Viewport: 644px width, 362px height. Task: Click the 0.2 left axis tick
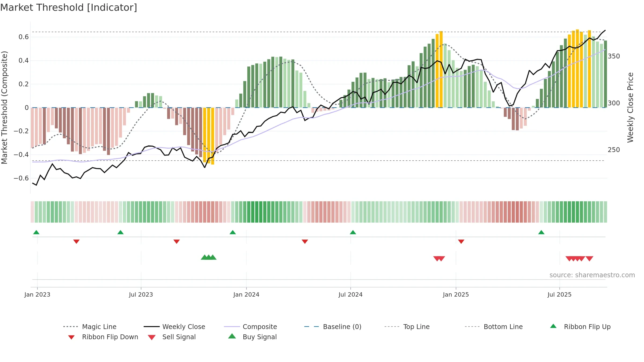[24, 84]
